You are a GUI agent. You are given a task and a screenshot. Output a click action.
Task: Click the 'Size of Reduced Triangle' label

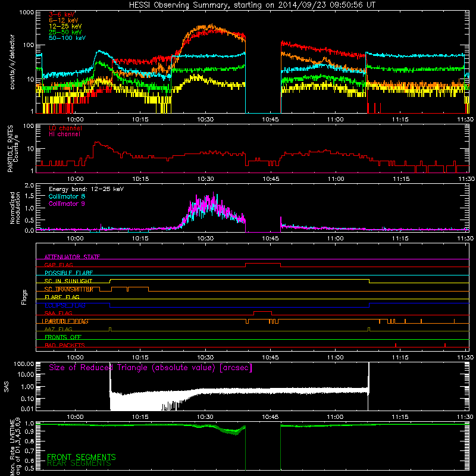pos(151,368)
